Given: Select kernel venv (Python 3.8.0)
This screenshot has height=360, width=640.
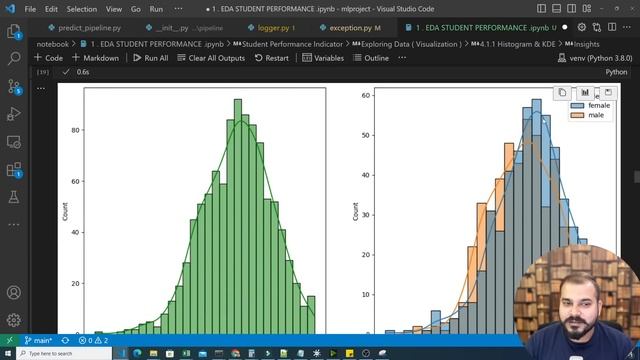Looking at the screenshot, I should pos(595,58).
